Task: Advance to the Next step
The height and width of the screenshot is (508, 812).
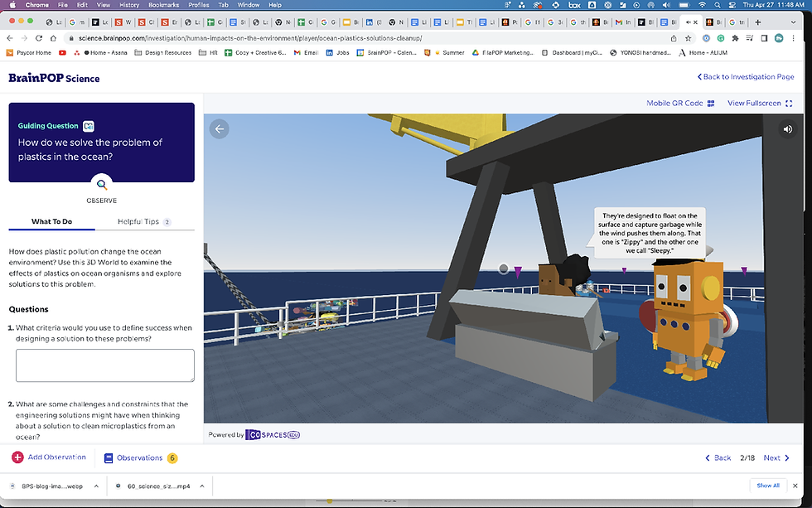Action: pos(776,457)
